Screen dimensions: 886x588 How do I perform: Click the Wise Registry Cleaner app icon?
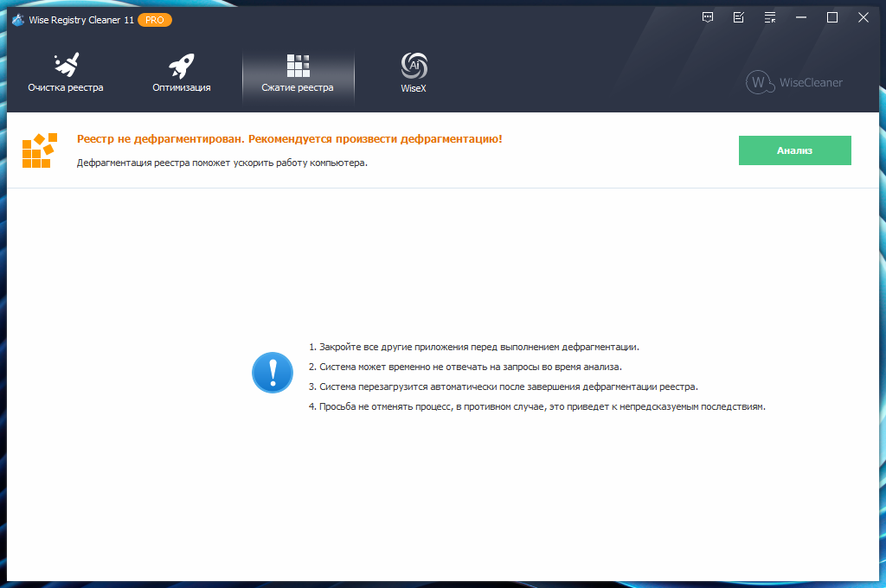18,20
